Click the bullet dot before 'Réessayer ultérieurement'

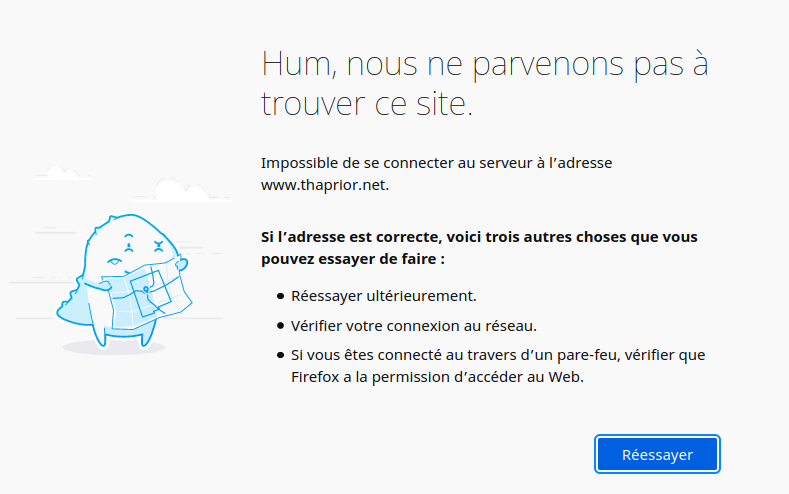pyautogui.click(x=281, y=296)
